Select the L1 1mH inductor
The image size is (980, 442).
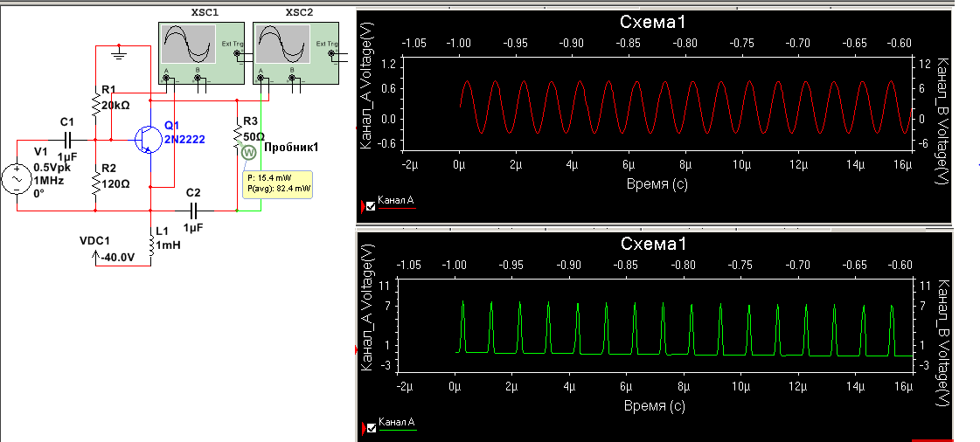tap(152, 245)
